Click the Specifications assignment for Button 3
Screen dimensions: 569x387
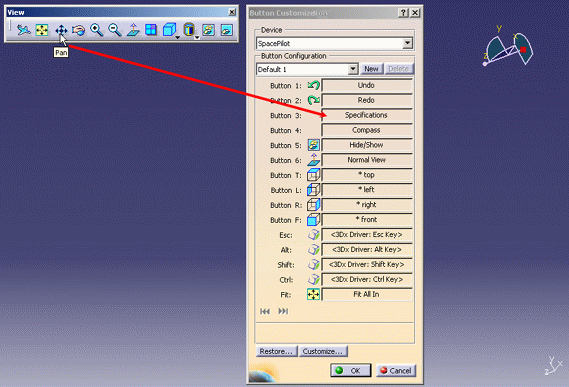click(x=367, y=115)
